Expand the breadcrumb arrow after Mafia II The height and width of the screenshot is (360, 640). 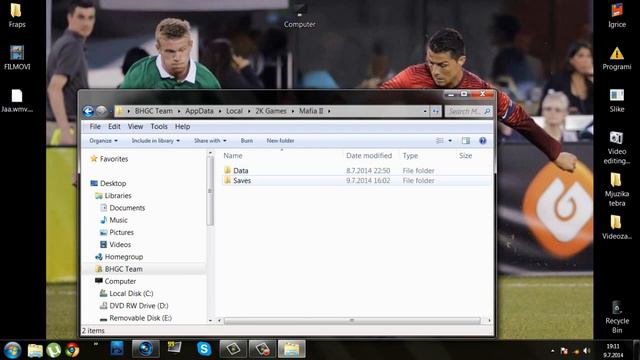coord(329,111)
